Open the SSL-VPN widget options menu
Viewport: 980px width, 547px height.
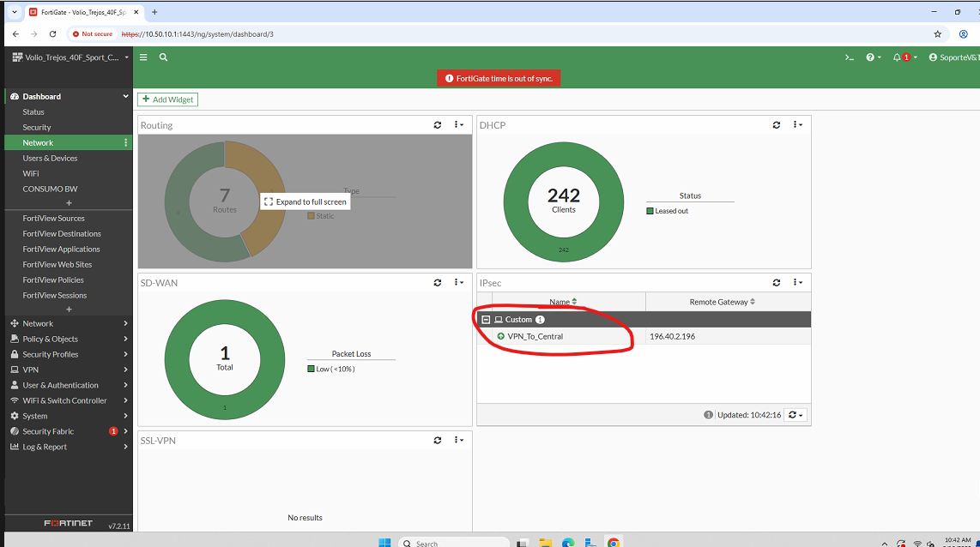(459, 440)
